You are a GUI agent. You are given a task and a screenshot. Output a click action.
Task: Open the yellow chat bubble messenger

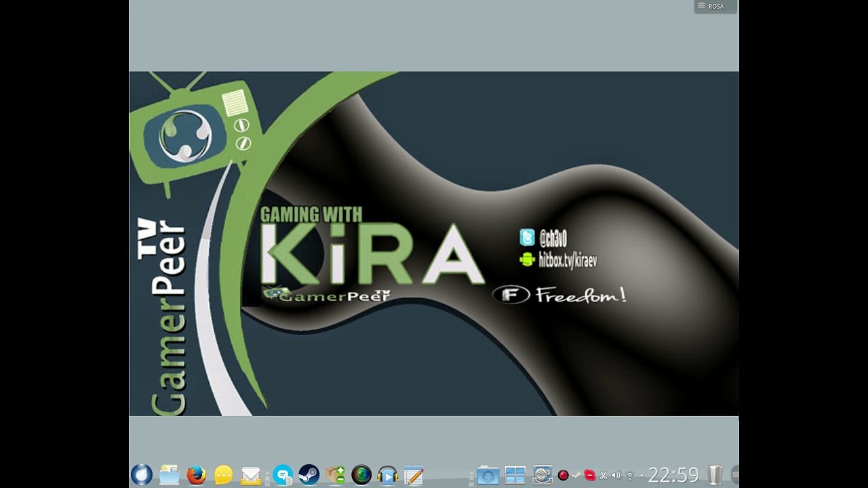(223, 475)
